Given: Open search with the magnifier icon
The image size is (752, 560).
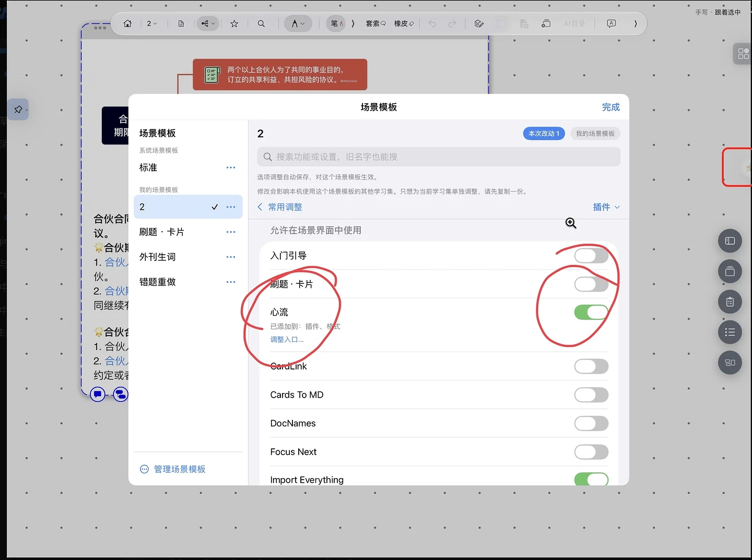Looking at the screenshot, I should 261,23.
